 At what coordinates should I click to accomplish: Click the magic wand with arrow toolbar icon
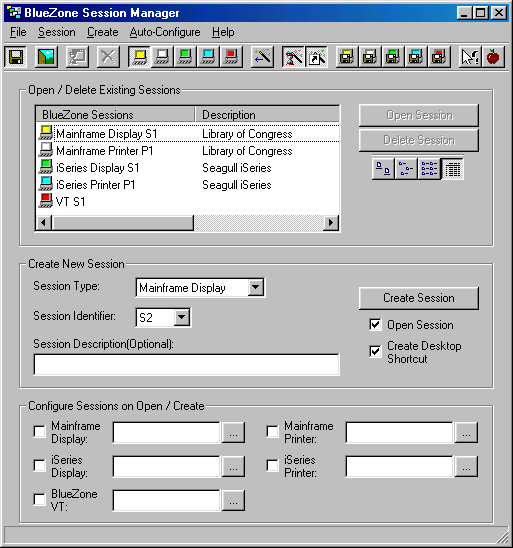262,57
